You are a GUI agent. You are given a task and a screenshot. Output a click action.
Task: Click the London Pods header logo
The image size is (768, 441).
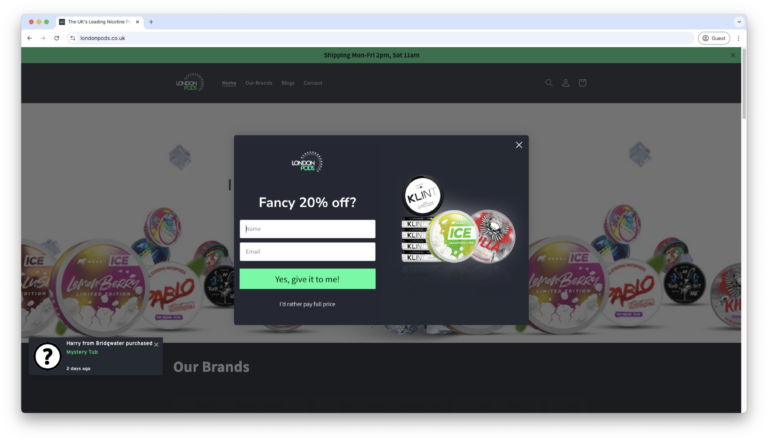pyautogui.click(x=190, y=82)
